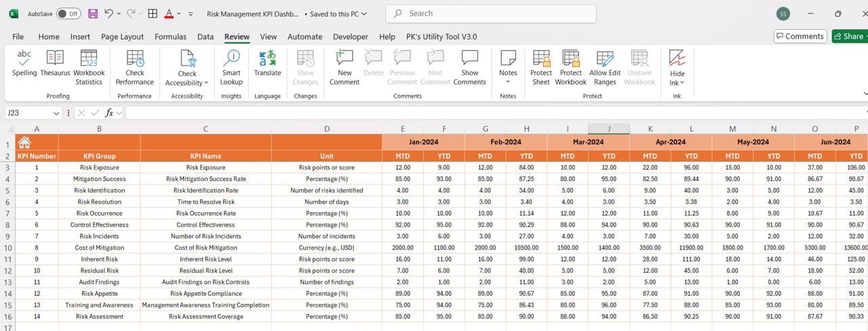Select the Cost of Mitigation cell

click(x=99, y=248)
